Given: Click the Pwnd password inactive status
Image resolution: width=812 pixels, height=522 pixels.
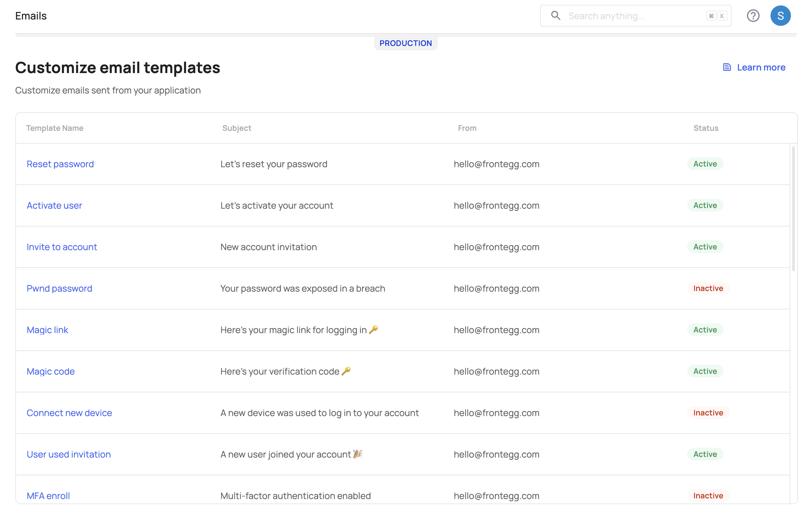Looking at the screenshot, I should [708, 288].
